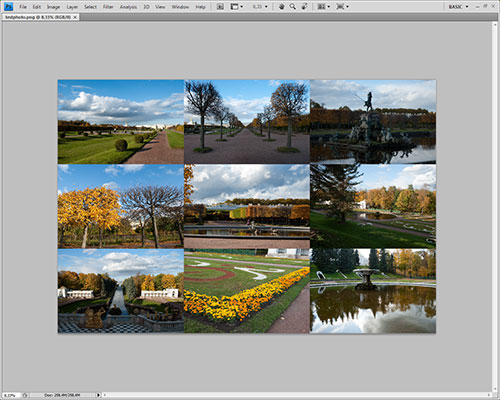The width and height of the screenshot is (500, 400).
Task: Open the File menu
Action: click(x=23, y=7)
